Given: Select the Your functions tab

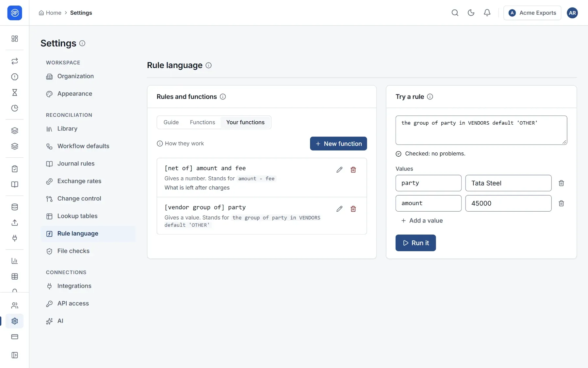Looking at the screenshot, I should point(245,122).
